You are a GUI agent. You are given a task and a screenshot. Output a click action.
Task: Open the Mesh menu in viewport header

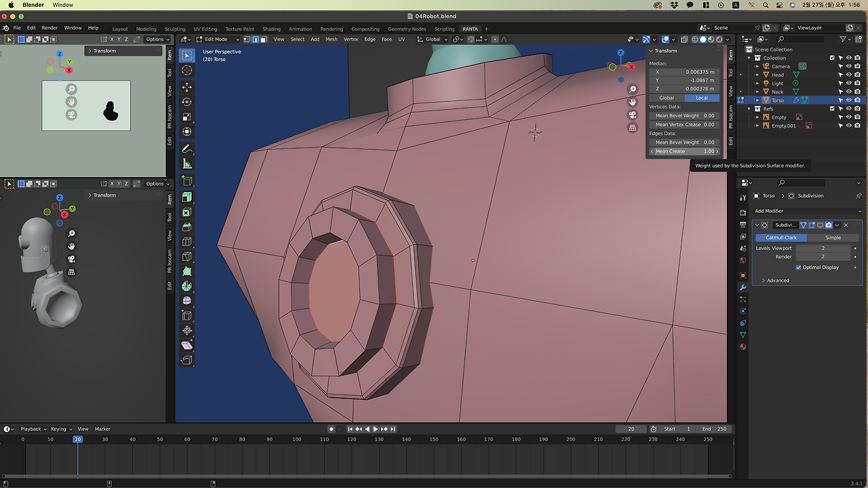point(331,39)
